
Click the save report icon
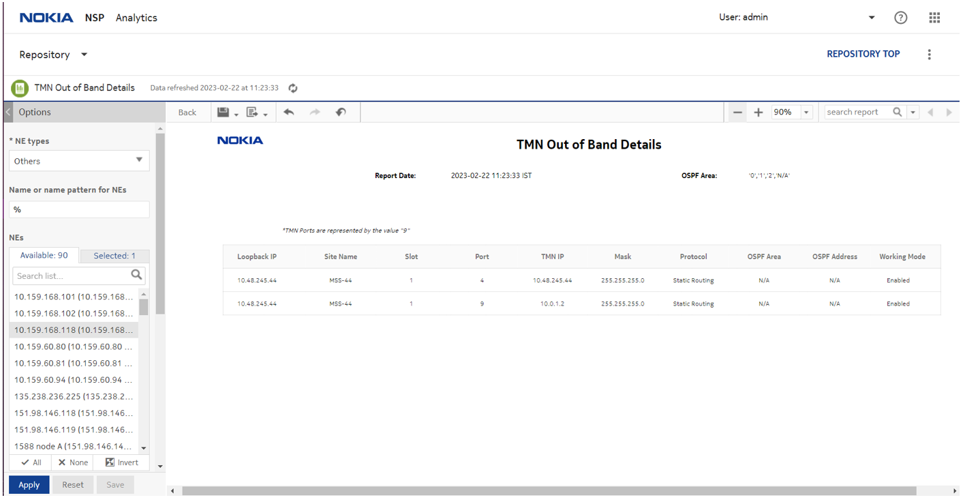coord(223,112)
